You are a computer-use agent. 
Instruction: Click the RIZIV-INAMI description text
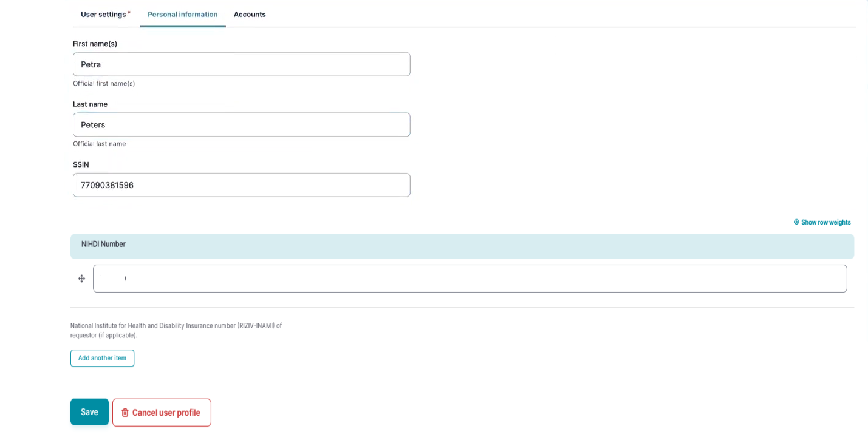coord(176,330)
